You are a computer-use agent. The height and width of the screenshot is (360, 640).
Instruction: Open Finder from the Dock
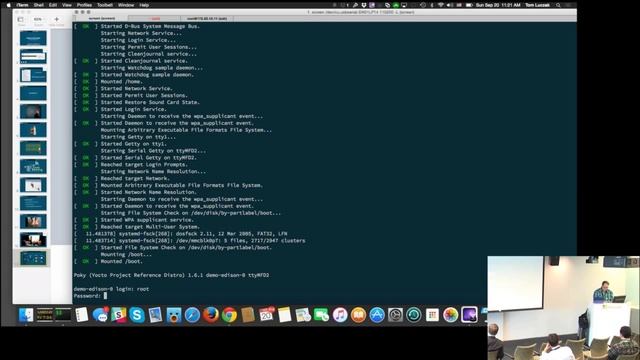(26, 315)
